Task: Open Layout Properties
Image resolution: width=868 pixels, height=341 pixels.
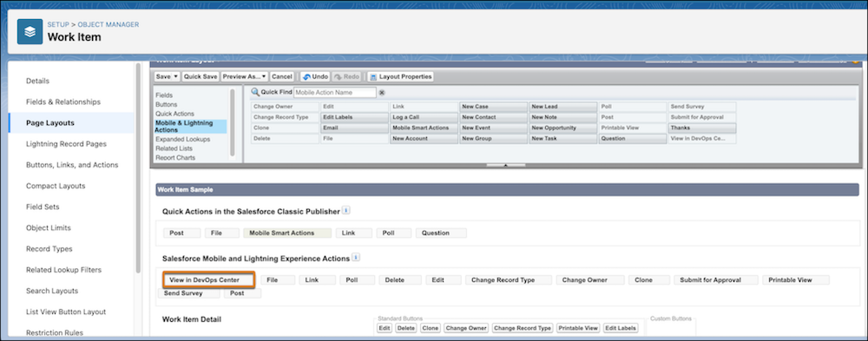Action: click(x=400, y=76)
